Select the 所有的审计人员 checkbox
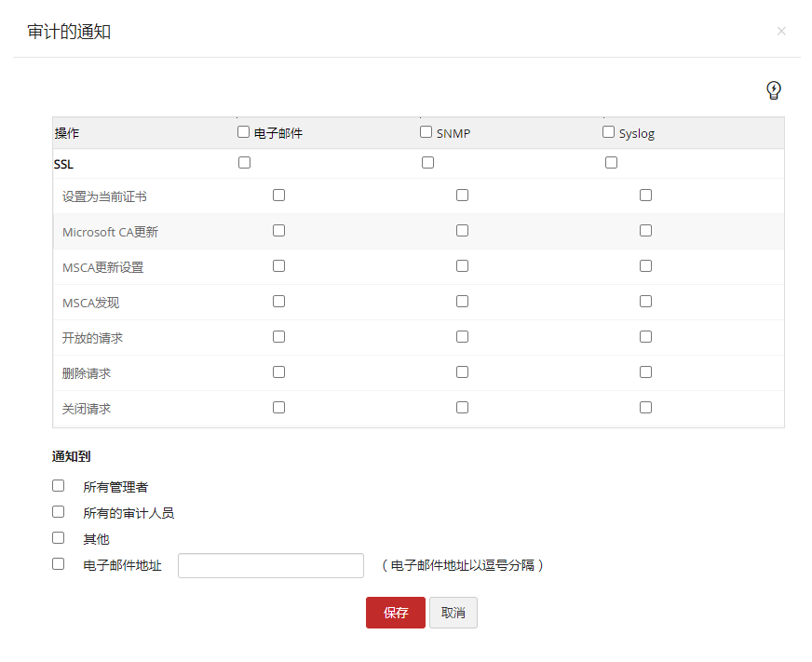This screenshot has width=812, height=662. [59, 512]
